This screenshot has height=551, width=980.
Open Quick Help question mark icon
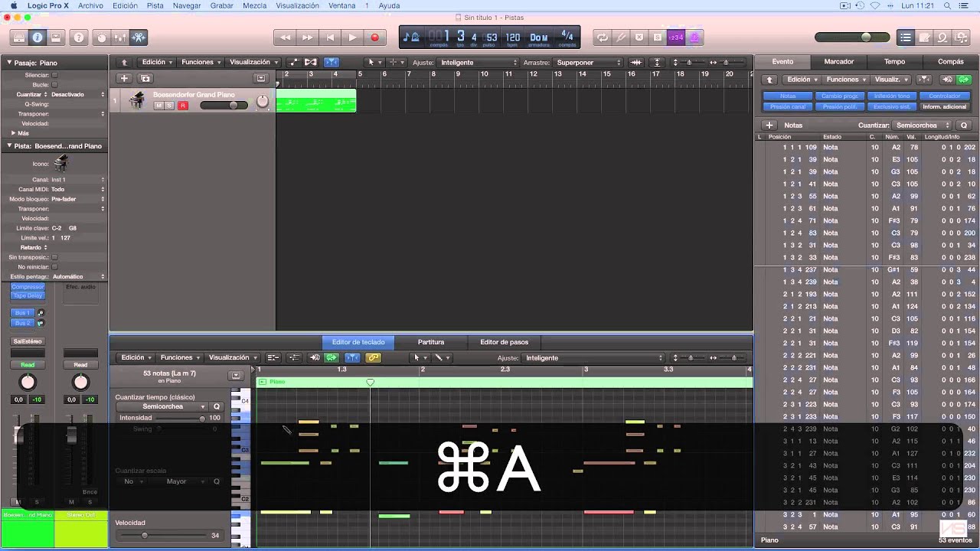78,37
